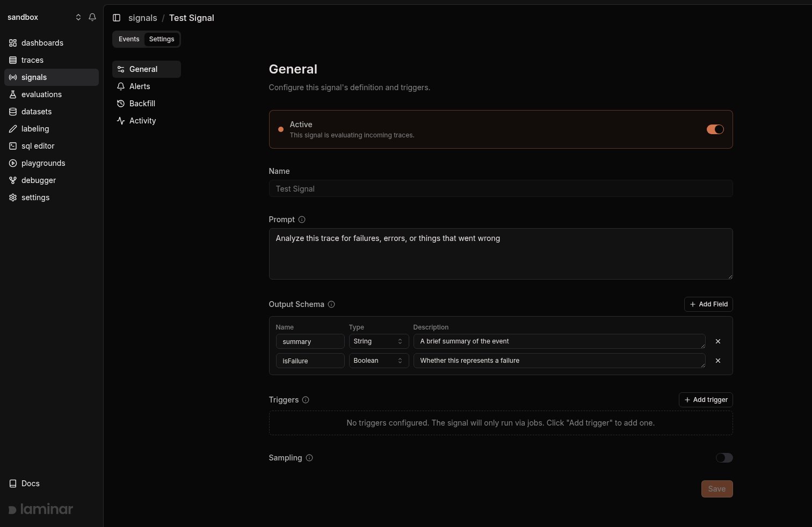812x527 pixels.
Task: Click the traces list icon
Action: pyautogui.click(x=13, y=60)
